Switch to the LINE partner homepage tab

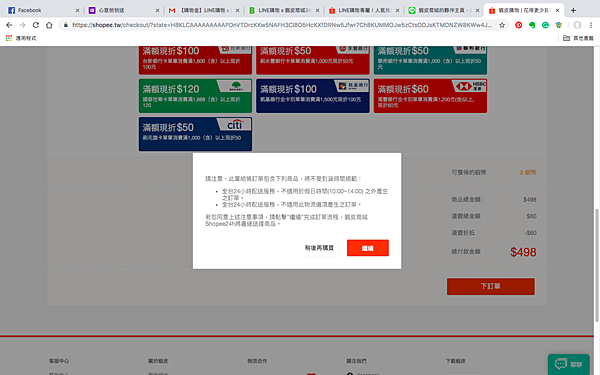point(443,10)
